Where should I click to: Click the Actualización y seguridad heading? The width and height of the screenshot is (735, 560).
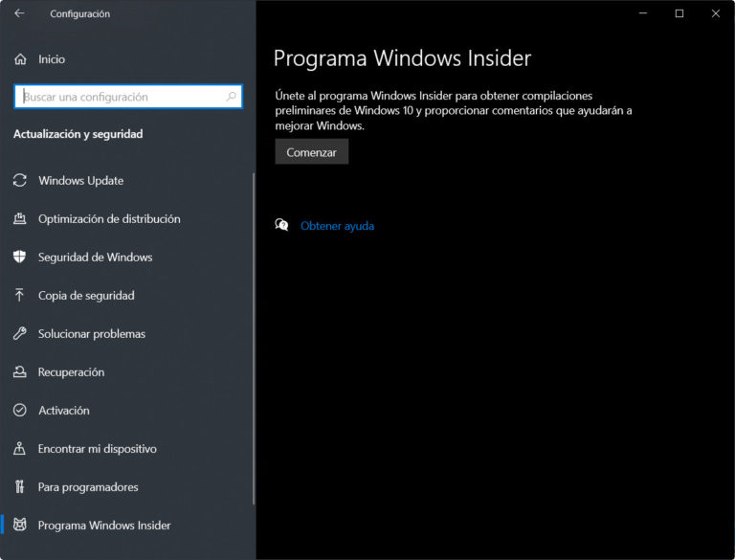tap(78, 134)
